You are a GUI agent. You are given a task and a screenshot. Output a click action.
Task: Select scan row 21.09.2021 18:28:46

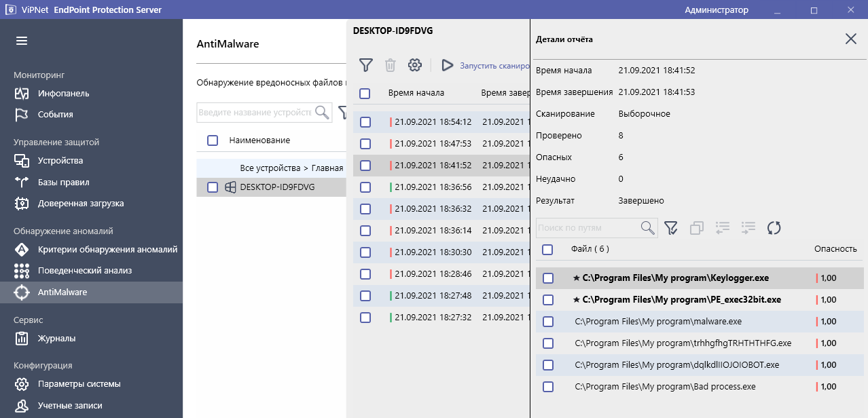441,273
